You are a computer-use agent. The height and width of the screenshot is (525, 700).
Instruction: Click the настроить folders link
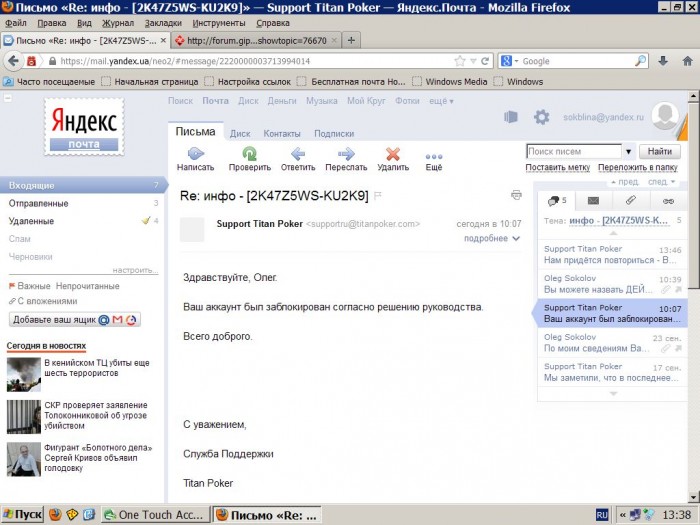135,270
